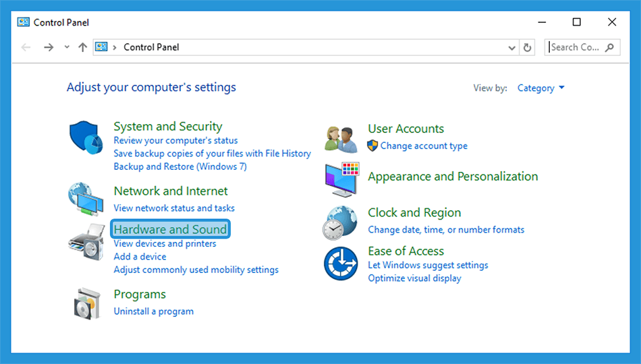Click the Ease of Access icon
Image resolution: width=641 pixels, height=364 pixels.
pyautogui.click(x=341, y=264)
